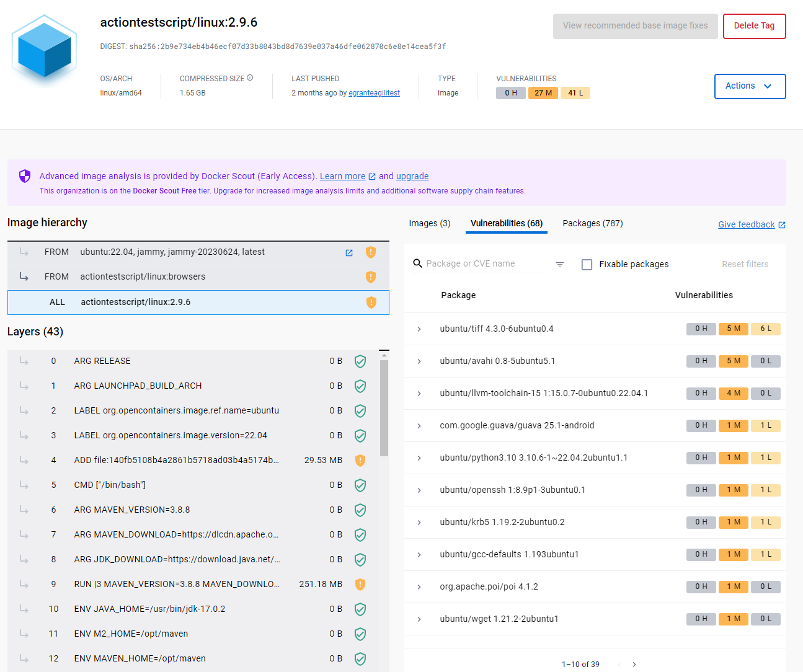
Task: Click orange warning shield on ubuntu:22.04 row
Action: point(371,252)
